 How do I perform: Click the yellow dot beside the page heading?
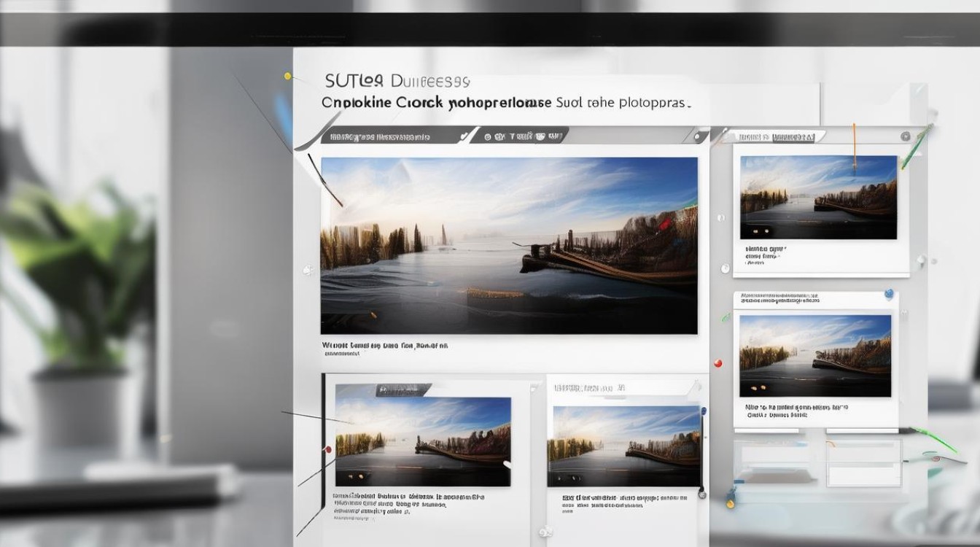[x=288, y=76]
